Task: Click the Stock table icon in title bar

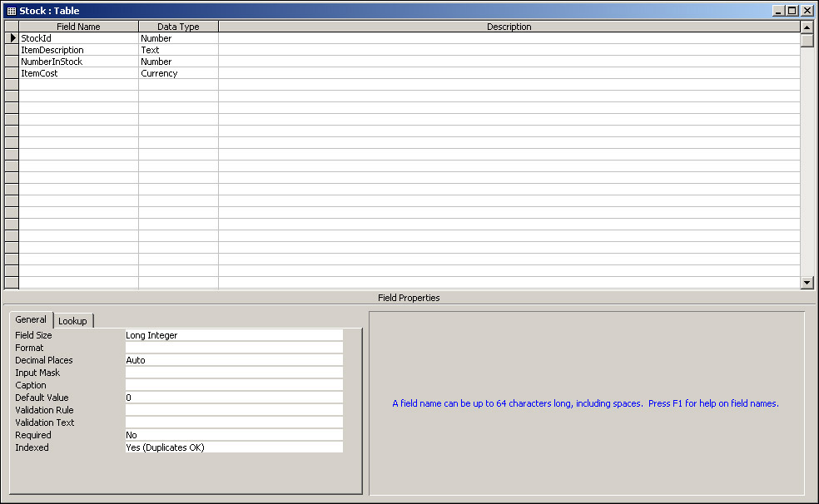Action: [12, 11]
